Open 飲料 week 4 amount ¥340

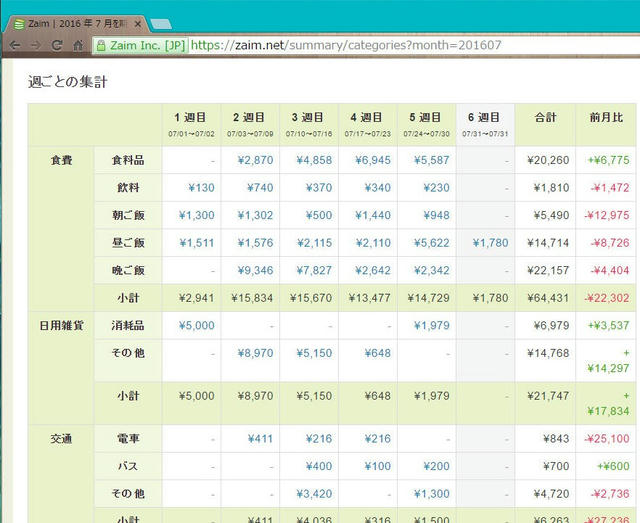click(x=378, y=188)
